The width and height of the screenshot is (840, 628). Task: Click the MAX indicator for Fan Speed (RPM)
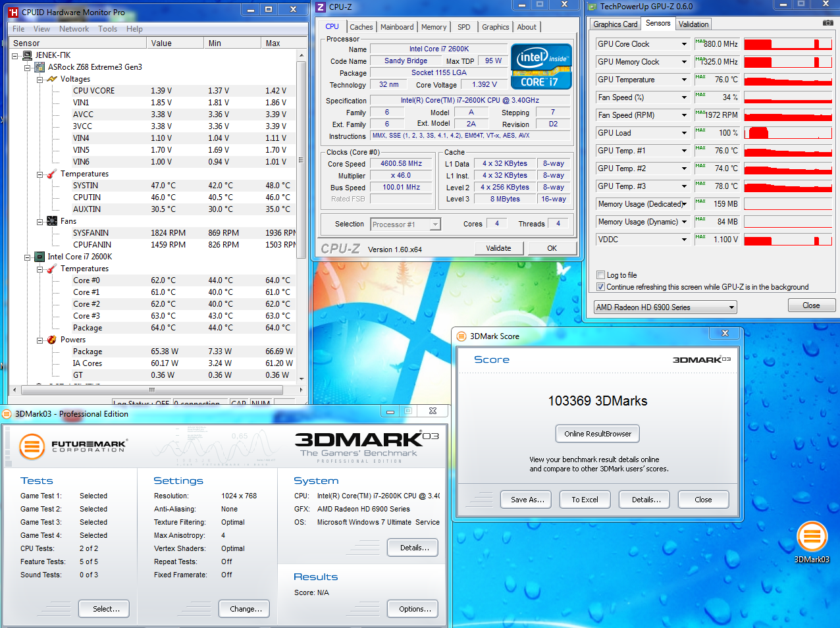pyautogui.click(x=700, y=113)
